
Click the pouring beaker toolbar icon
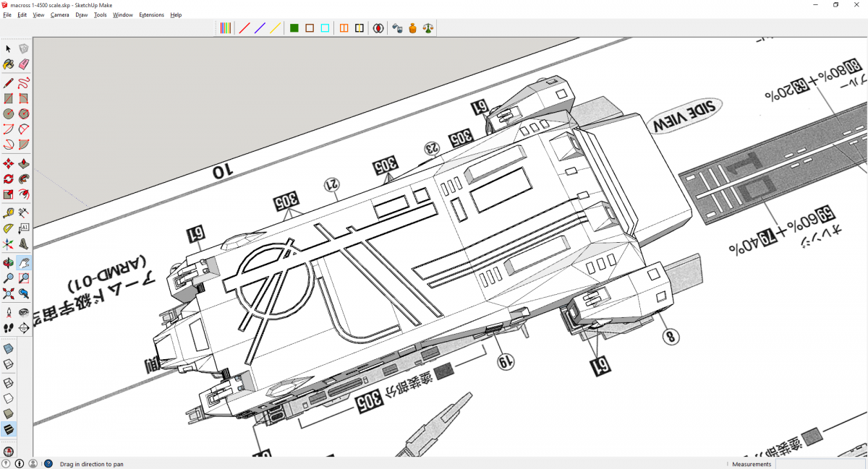click(x=397, y=28)
